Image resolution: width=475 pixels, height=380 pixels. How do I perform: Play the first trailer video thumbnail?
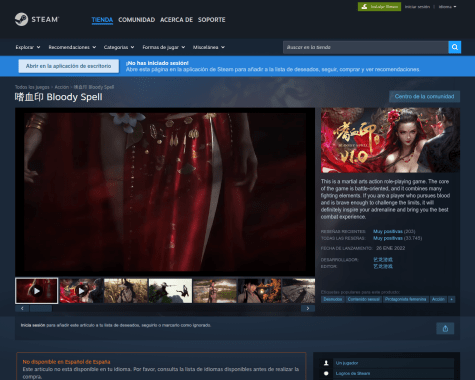pyautogui.click(x=37, y=291)
